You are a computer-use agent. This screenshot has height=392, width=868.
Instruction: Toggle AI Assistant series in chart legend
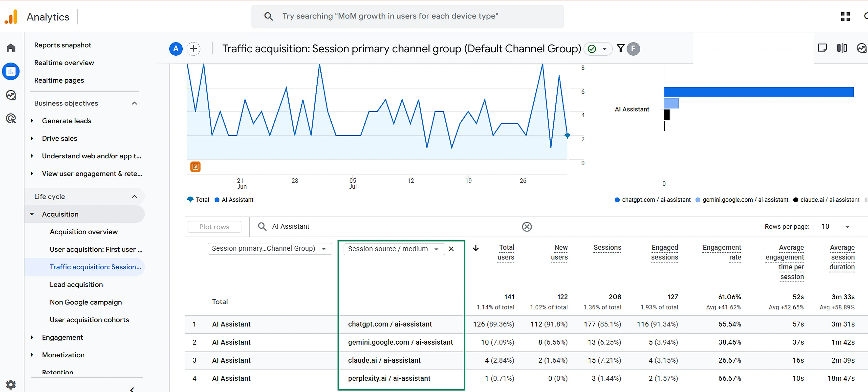pyautogui.click(x=234, y=200)
